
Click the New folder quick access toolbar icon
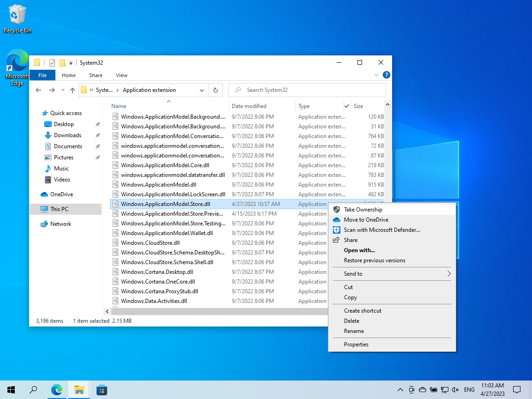click(x=62, y=63)
